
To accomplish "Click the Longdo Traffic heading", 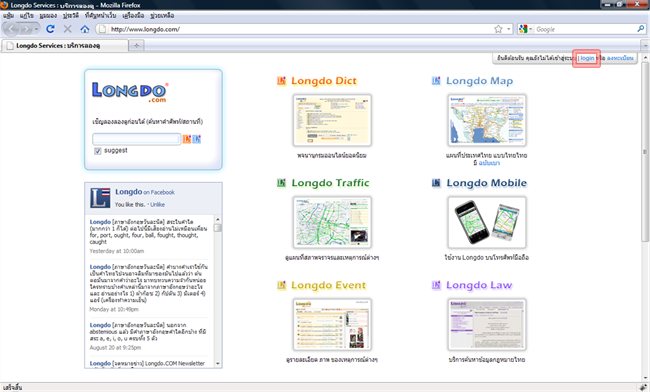I will point(330,183).
